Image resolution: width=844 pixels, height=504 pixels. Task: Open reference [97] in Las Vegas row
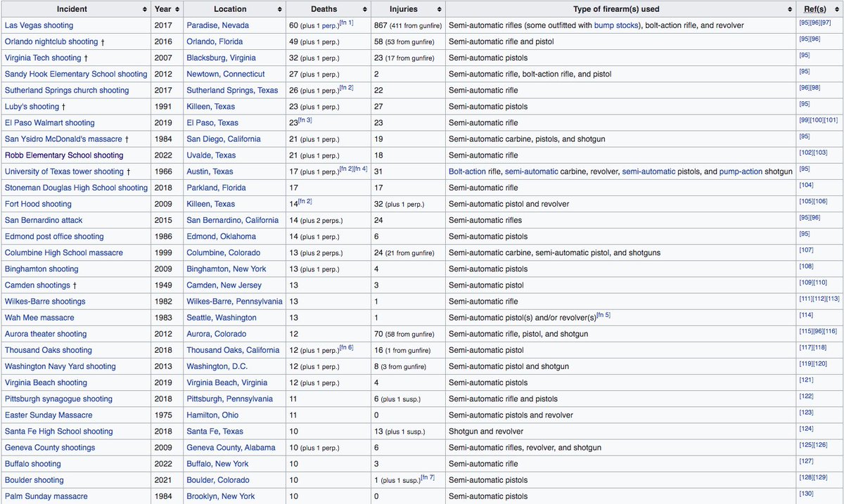tap(826, 24)
